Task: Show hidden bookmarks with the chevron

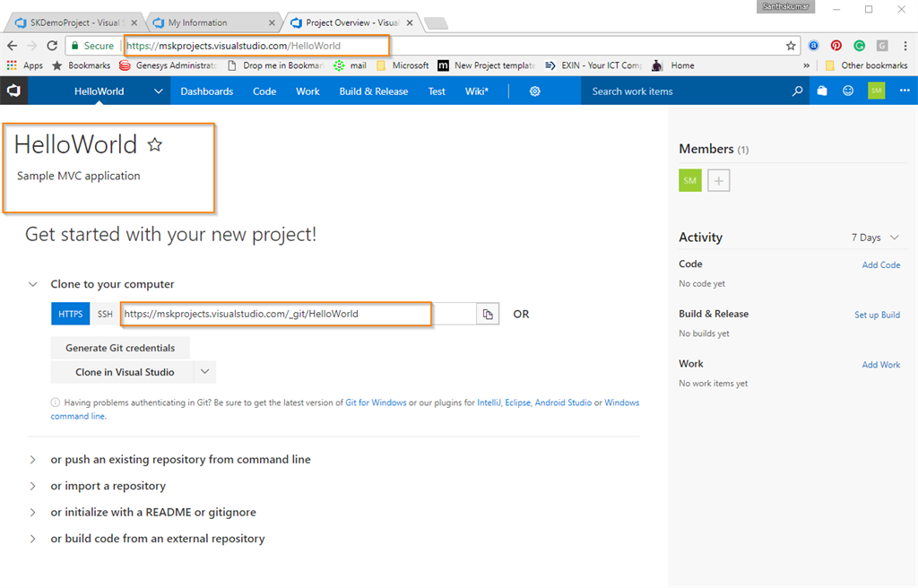Action: [x=806, y=65]
